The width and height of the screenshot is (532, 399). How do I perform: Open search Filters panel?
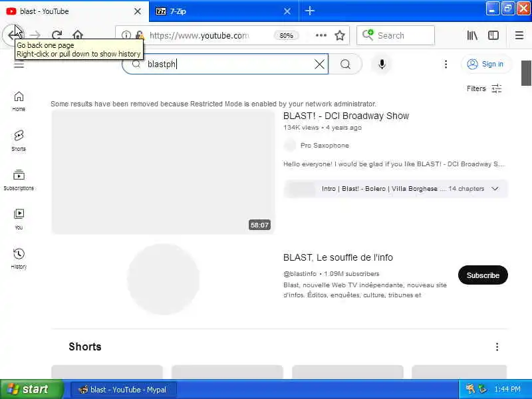coord(484,88)
